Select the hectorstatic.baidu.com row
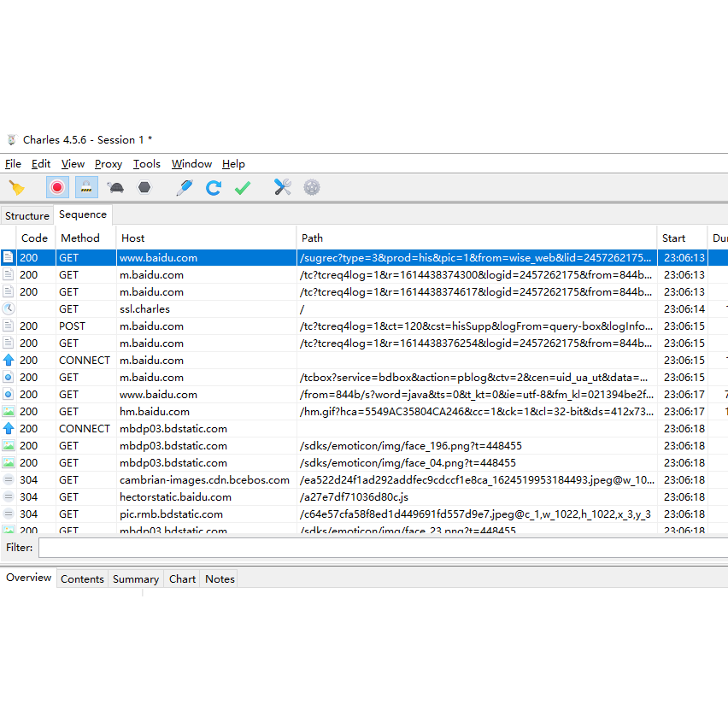728x728 pixels. [364, 496]
